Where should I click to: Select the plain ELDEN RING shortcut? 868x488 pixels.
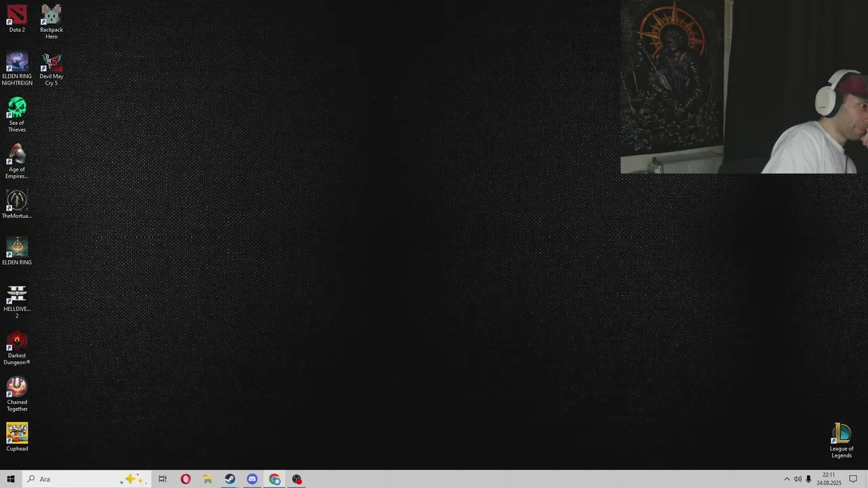[17, 251]
